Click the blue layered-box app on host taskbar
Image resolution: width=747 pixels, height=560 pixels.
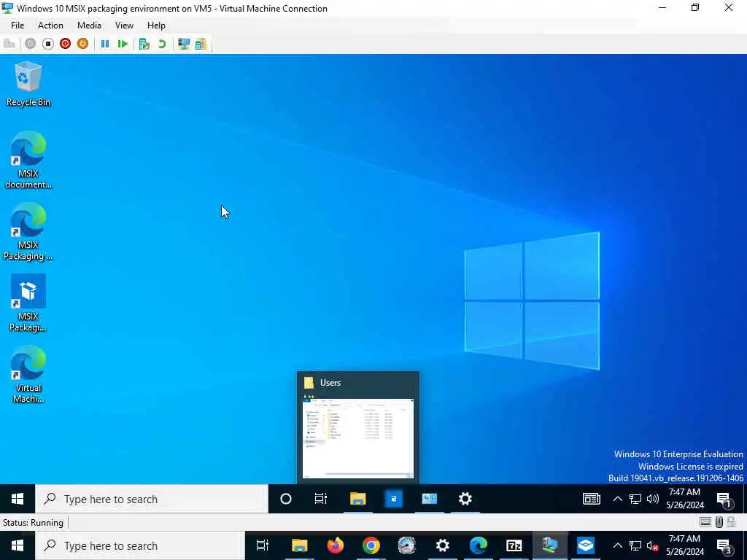586,545
